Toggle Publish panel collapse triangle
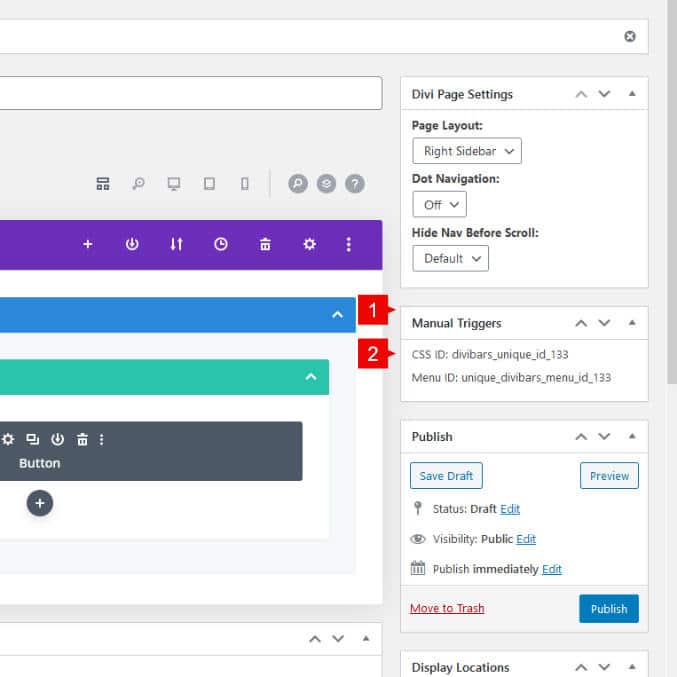The image size is (677, 677). 632,436
